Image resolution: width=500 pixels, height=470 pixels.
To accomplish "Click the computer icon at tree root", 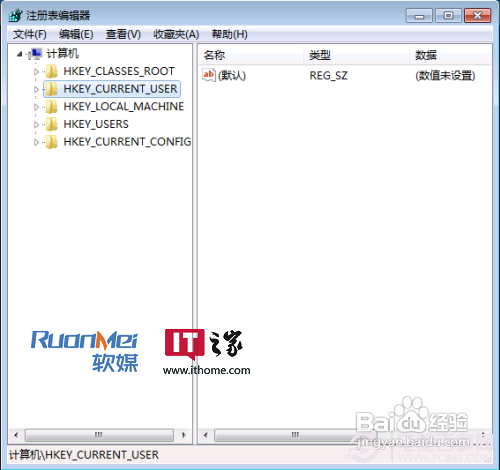I will click(x=36, y=54).
